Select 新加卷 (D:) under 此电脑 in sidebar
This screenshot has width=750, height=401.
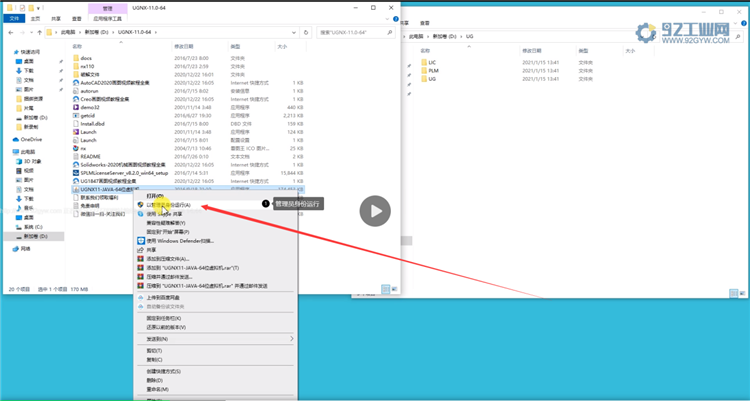click(35, 236)
